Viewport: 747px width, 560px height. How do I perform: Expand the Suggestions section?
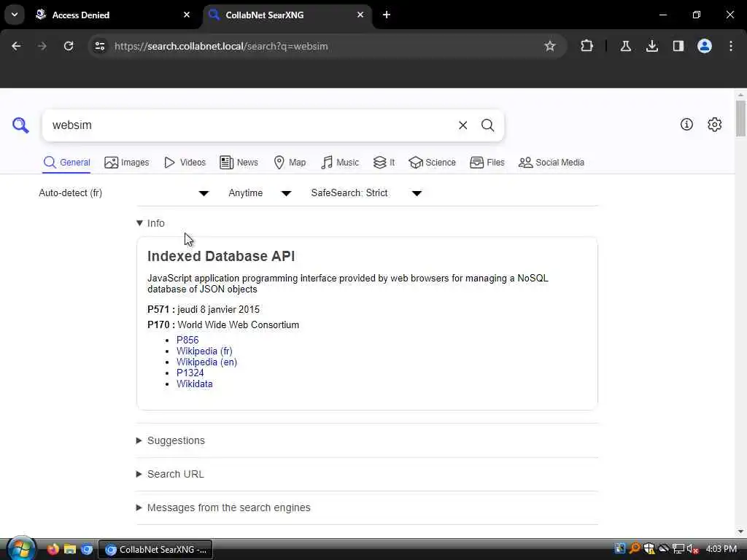(x=171, y=440)
